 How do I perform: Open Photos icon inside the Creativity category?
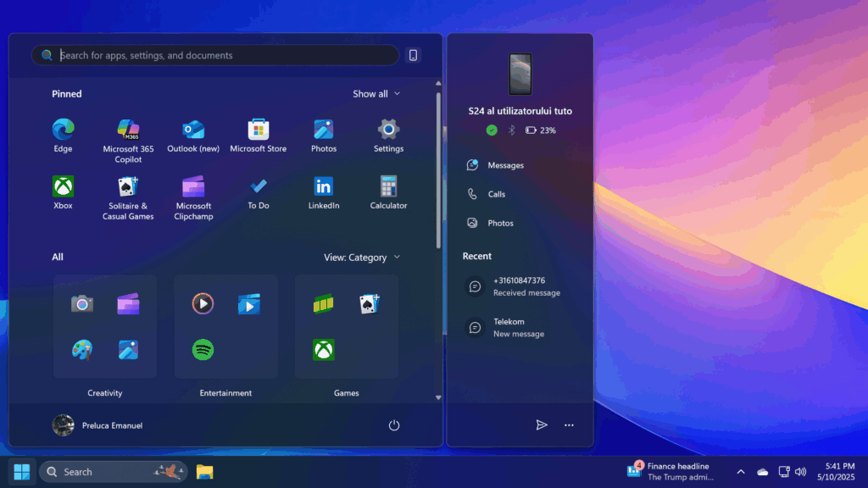(128, 350)
